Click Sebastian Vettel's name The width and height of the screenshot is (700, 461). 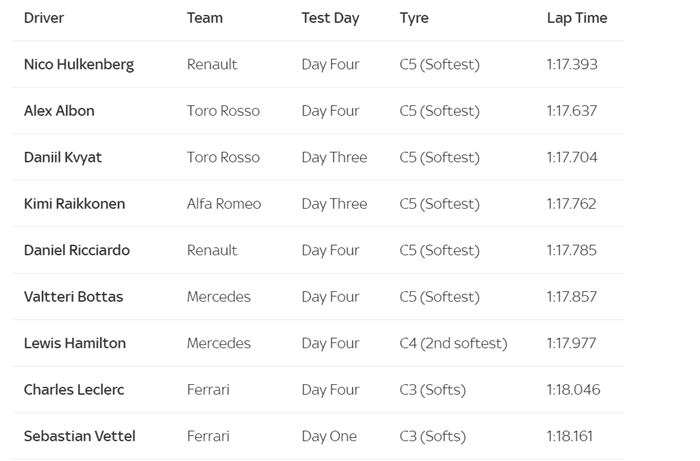click(x=80, y=436)
